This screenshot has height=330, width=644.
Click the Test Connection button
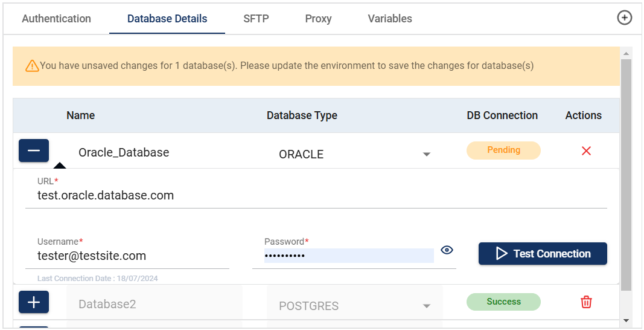[x=543, y=254]
